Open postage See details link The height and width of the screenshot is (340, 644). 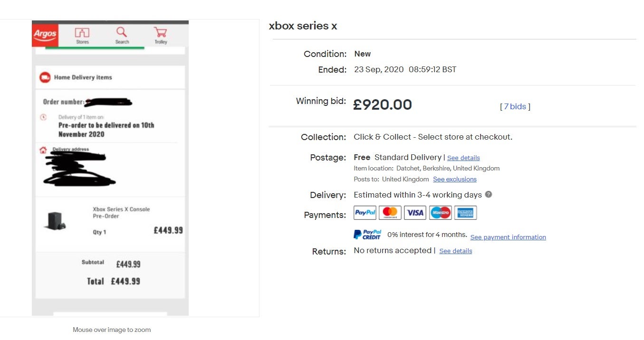[463, 158]
